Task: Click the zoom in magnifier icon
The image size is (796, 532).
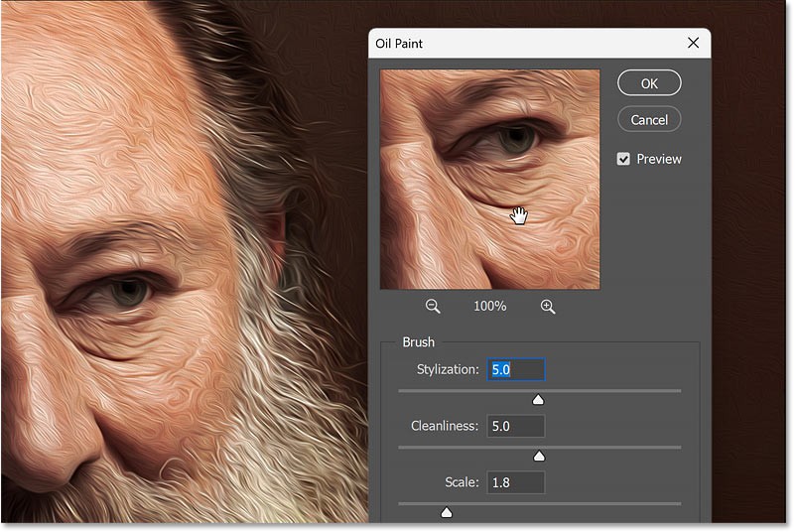Action: 547,307
